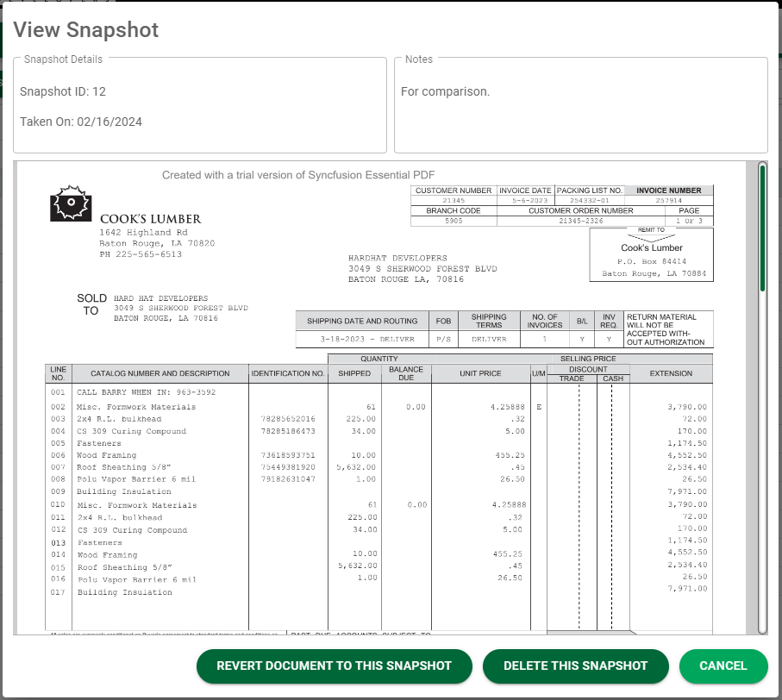Click invoice number value 257914
This screenshot has width=782, height=700.
[668, 200]
